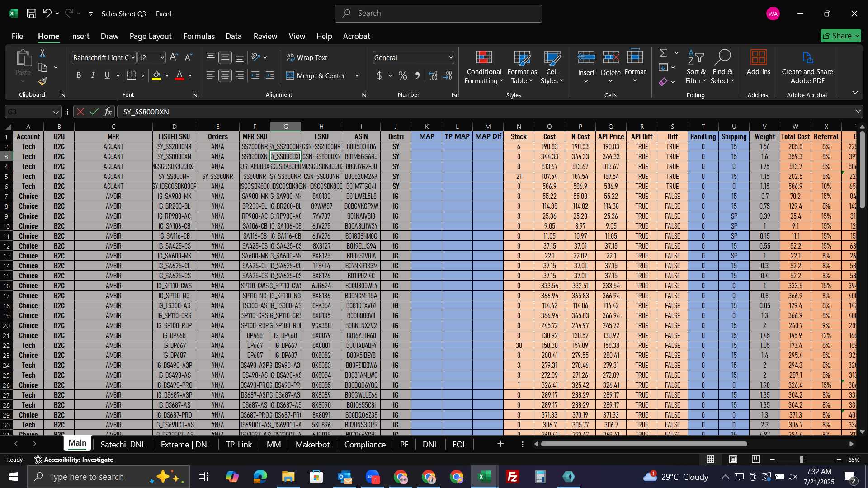Add a new sheet with the plus button
The height and width of the screenshot is (488, 868).
click(x=500, y=445)
